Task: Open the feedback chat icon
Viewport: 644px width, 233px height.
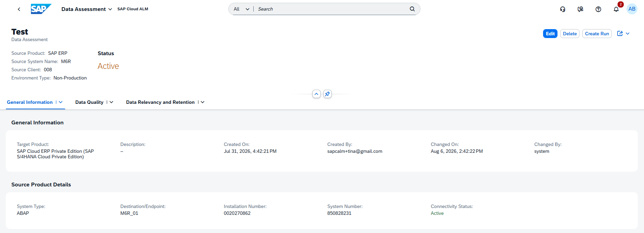Action: 580,9
